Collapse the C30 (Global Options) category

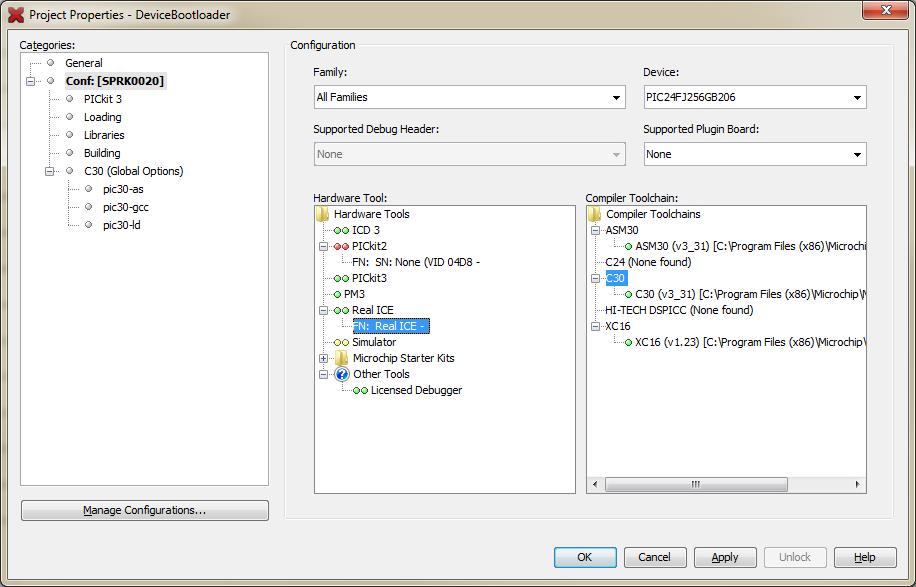(49, 171)
